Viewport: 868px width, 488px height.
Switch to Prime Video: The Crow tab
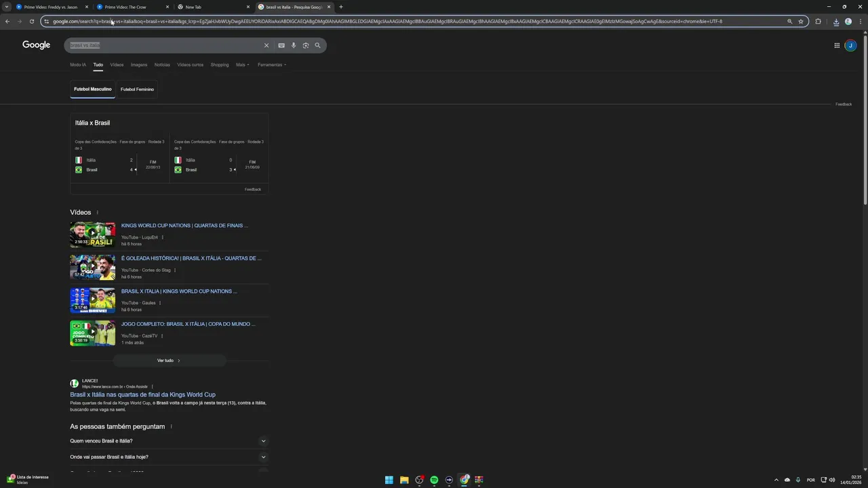(x=125, y=7)
